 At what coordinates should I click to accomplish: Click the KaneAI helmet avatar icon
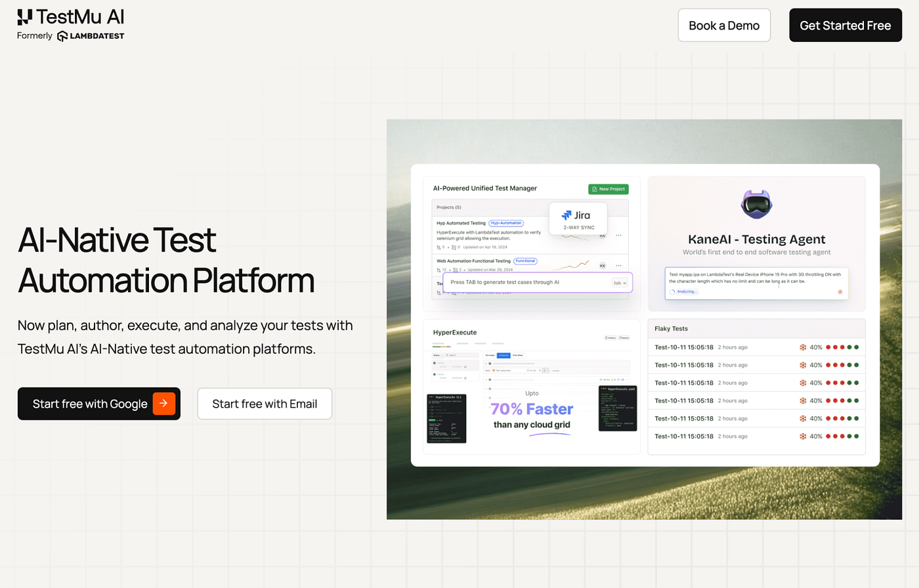click(x=757, y=205)
